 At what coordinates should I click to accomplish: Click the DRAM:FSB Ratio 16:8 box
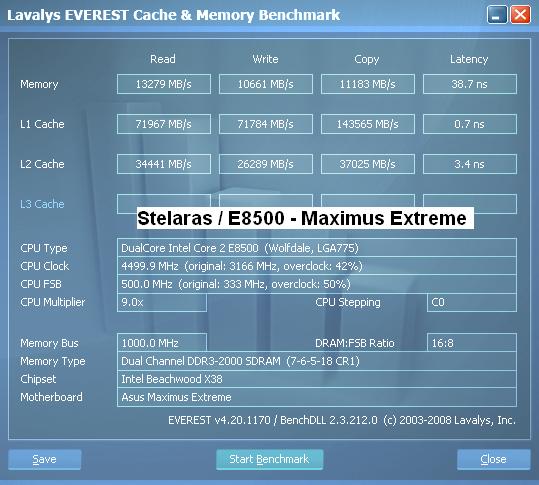[472, 343]
